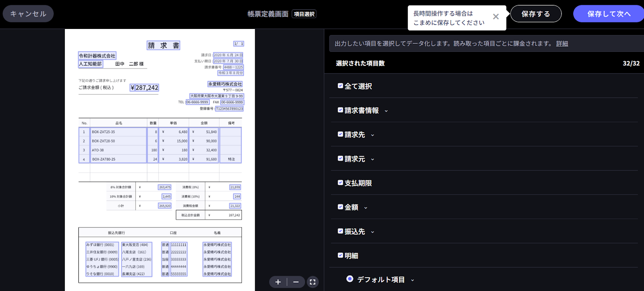
Task: Click the 特注 remark cell
Action: tap(231, 159)
